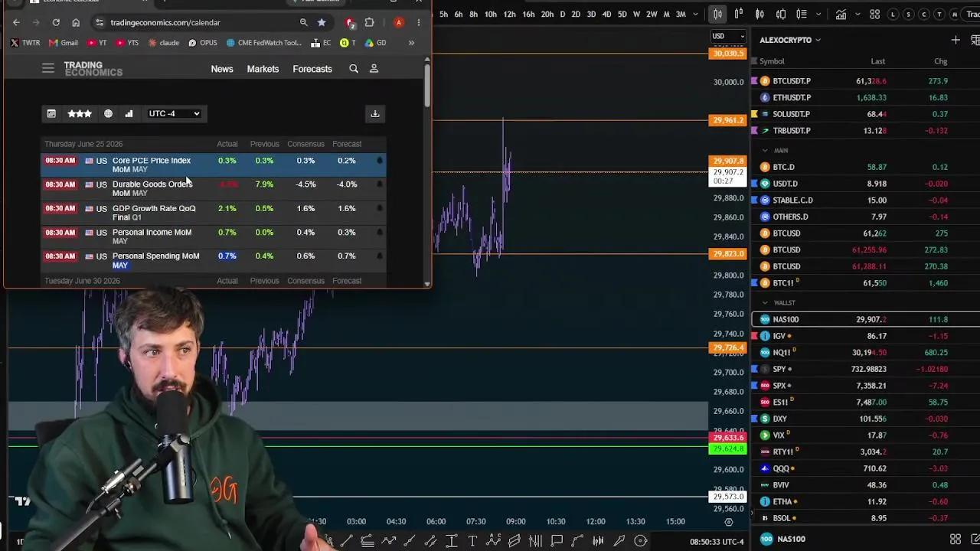Toggle alert bell for Core PCE Price Index
Viewport: 980px width, 551px height.
pos(379,161)
